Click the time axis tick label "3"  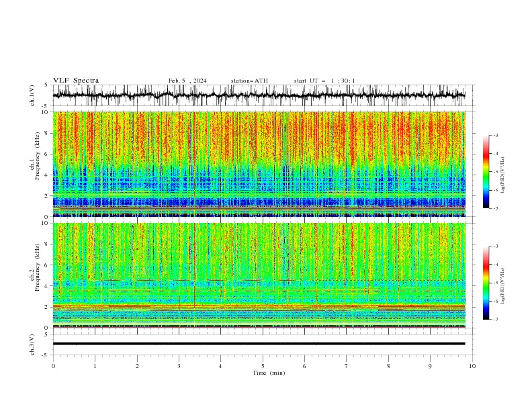click(179, 366)
